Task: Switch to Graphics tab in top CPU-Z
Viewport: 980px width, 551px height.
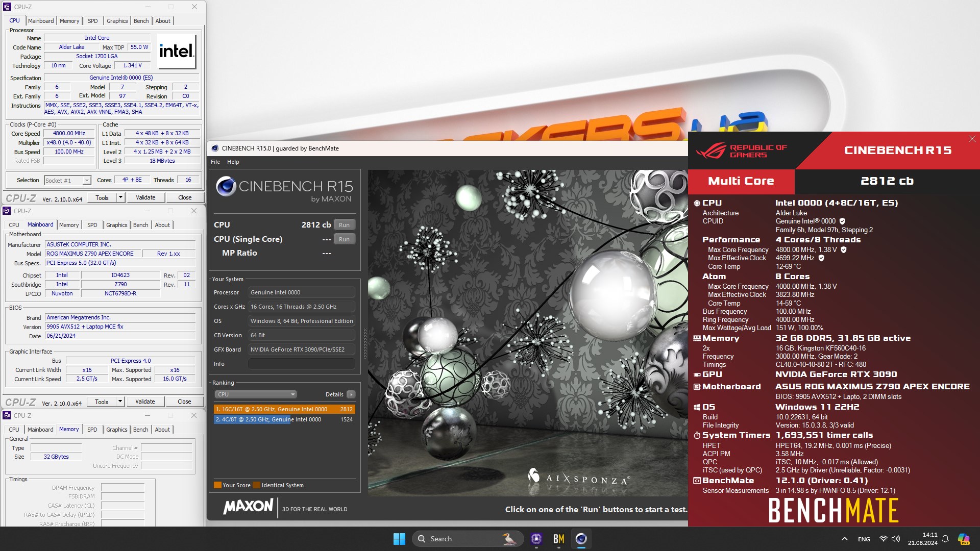Action: click(x=117, y=21)
